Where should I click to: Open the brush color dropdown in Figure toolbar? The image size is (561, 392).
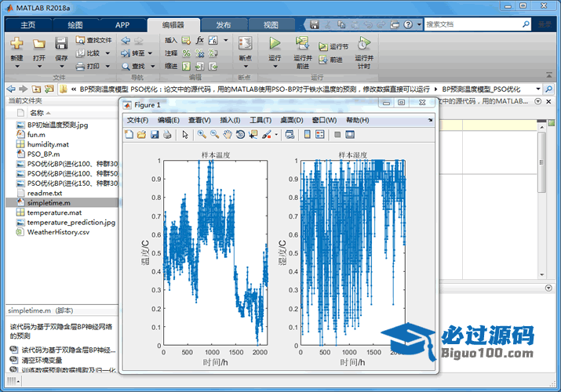click(276, 135)
